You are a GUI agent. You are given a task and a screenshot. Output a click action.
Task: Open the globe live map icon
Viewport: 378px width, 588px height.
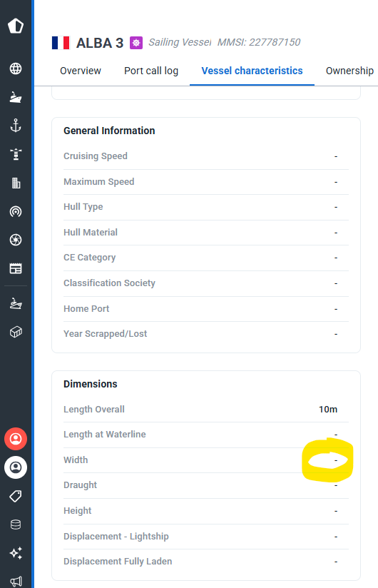tap(16, 69)
